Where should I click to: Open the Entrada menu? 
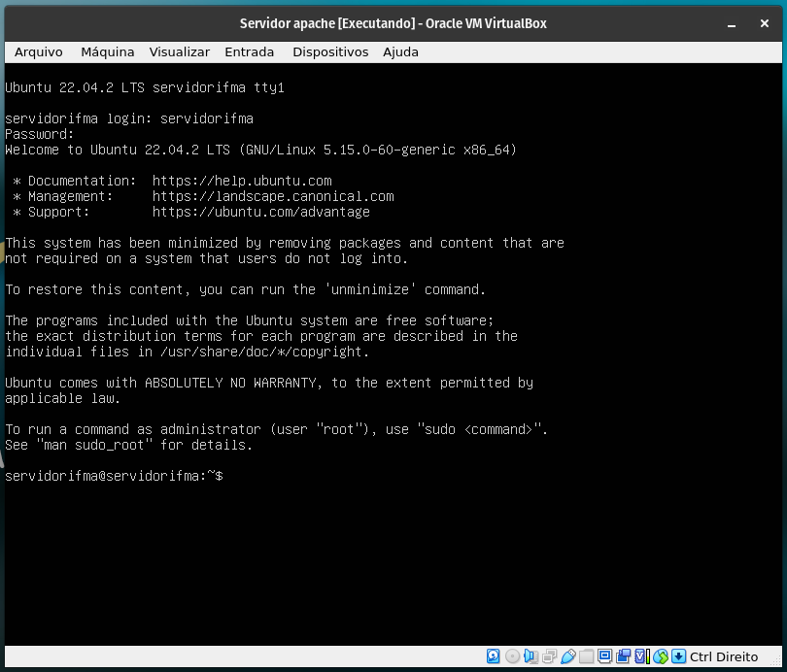(249, 52)
